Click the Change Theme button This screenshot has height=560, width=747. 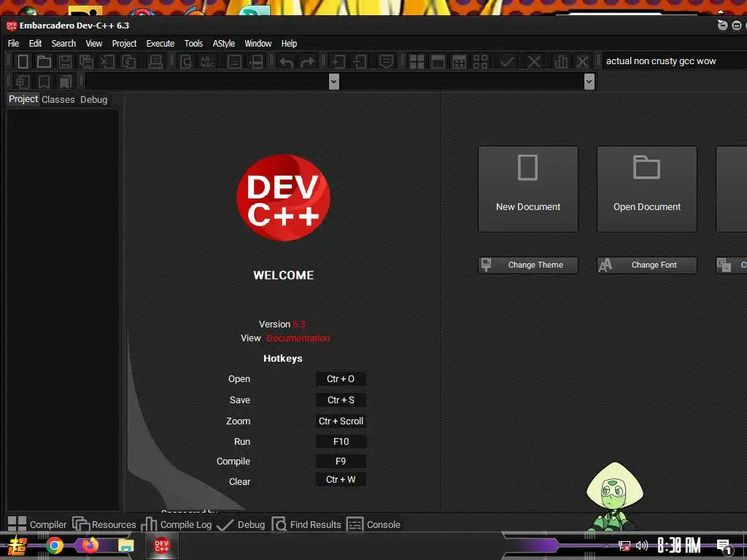coord(528,265)
